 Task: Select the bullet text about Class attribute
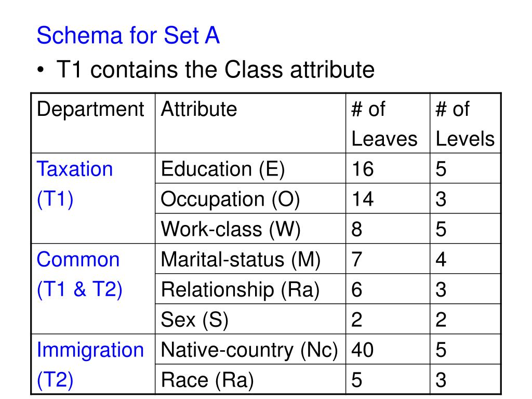point(215,70)
